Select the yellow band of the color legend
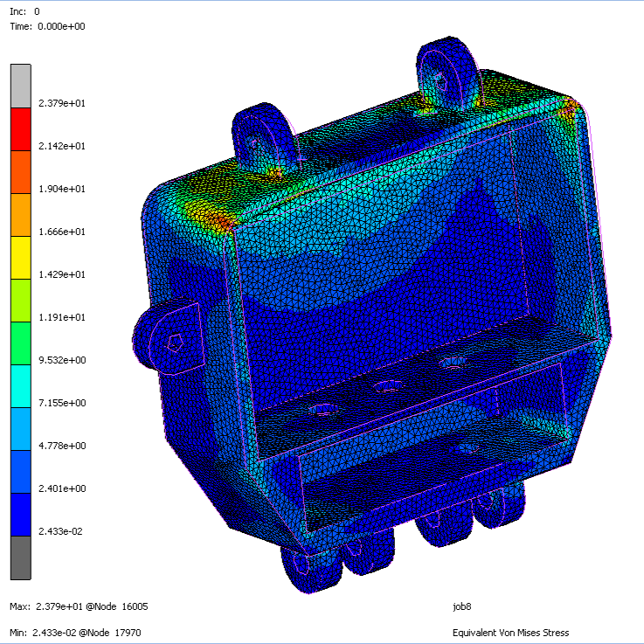 pos(20,256)
